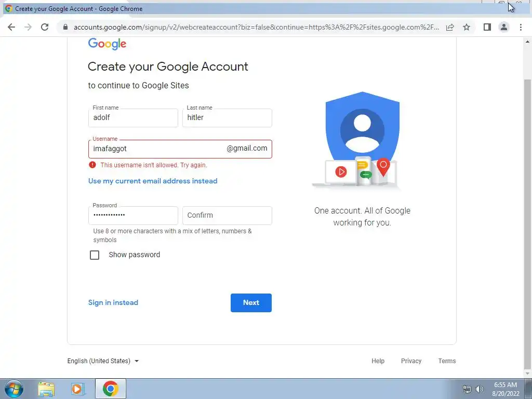Open the Windows Start menu
Image resolution: width=532 pixels, height=399 pixels.
[x=13, y=389]
